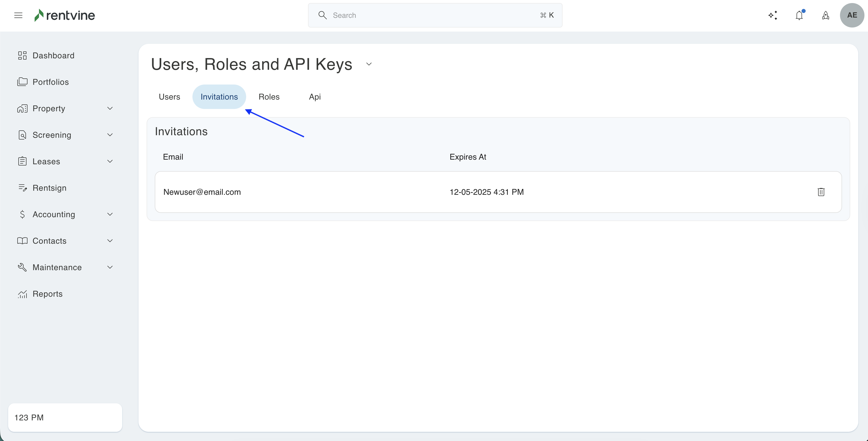The width and height of the screenshot is (868, 441).
Task: Expand the Screening sidebar section
Action: (x=110, y=135)
